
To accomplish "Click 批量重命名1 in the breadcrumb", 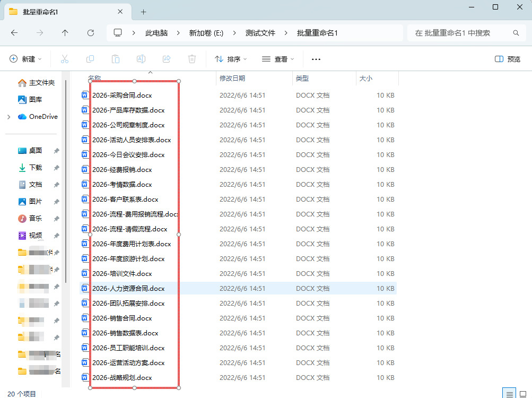I will coord(317,33).
